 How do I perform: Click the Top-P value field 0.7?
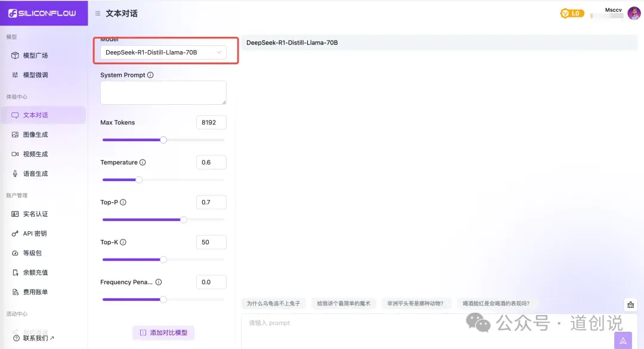click(x=211, y=202)
